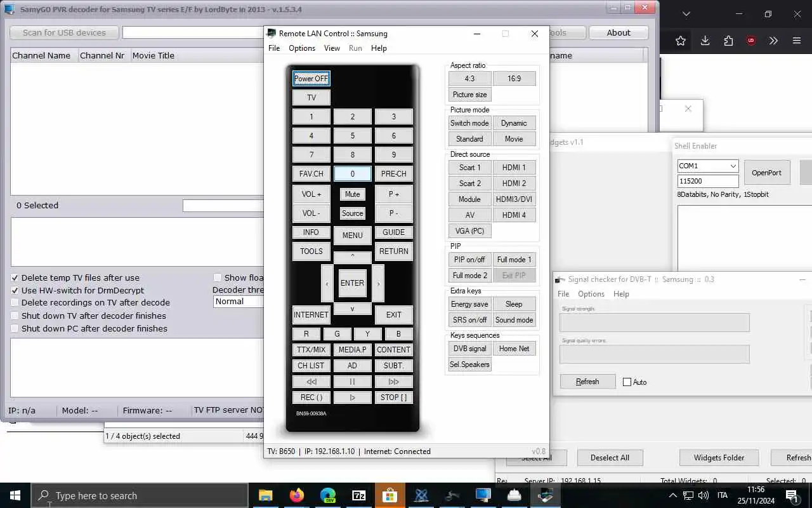Click Refresh in Signal checker window
This screenshot has width=812, height=508.
pos(587,382)
